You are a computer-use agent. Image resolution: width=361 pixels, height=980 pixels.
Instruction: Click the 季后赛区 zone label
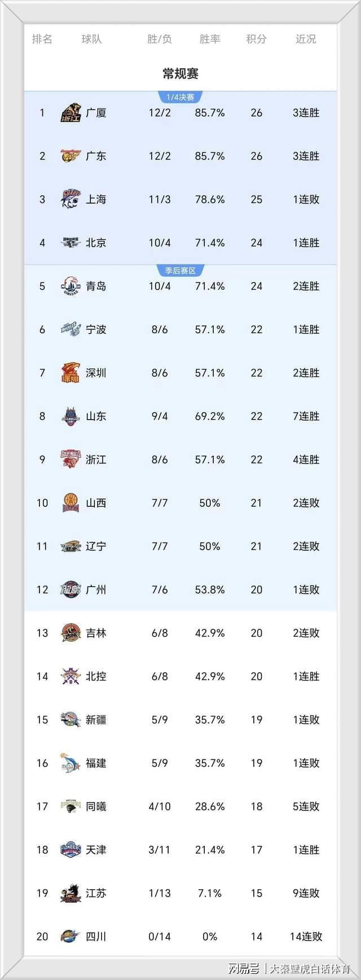click(x=180, y=271)
